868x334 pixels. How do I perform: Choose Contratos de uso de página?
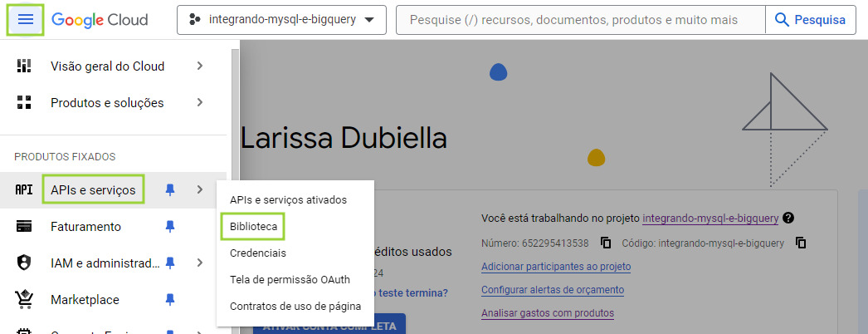[295, 307]
